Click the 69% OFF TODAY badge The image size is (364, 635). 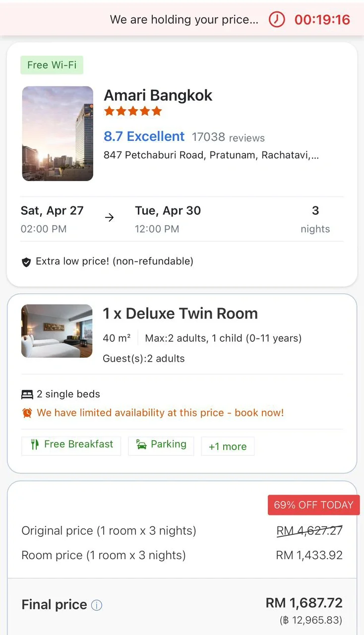(313, 505)
